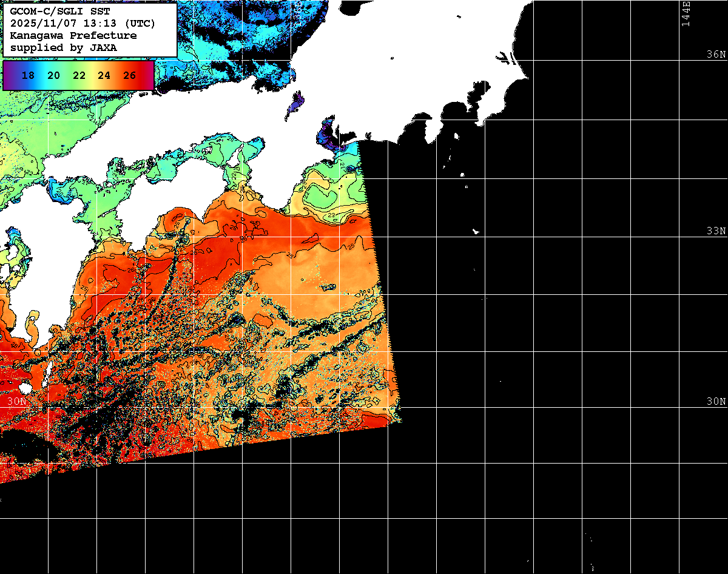Click the round white island beside the left 30N label
Image resolution: width=728 pixels, height=574 pixels.
tap(25, 388)
